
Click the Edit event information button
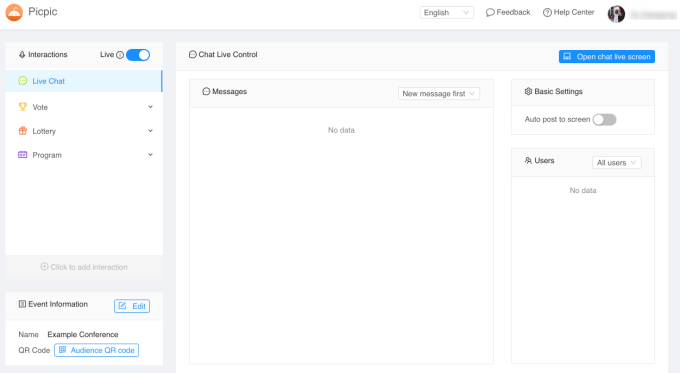132,306
